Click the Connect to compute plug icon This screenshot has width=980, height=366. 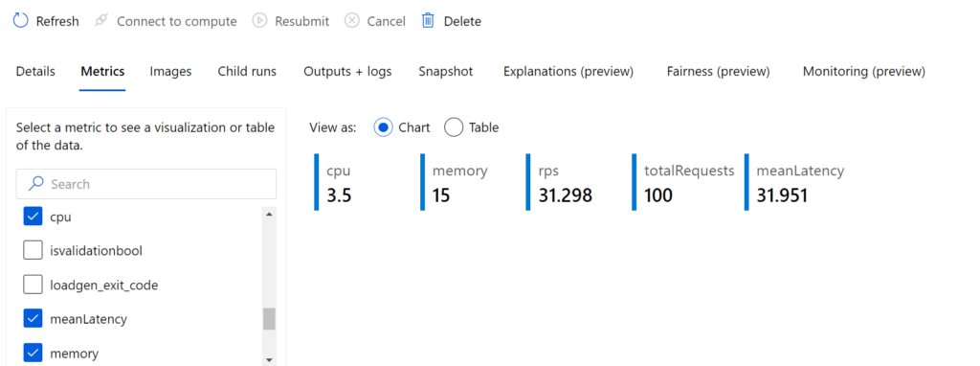pyautogui.click(x=100, y=21)
